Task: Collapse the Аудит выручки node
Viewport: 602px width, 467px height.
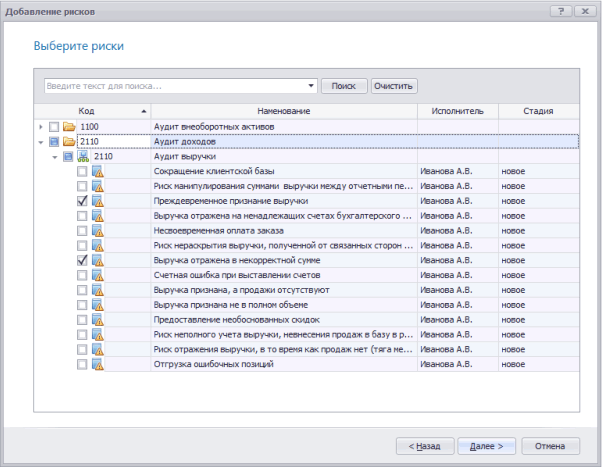Action: (x=55, y=157)
